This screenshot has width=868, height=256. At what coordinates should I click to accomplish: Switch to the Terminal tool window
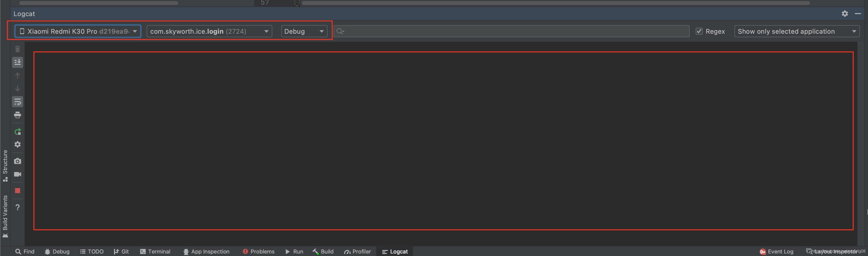pyautogui.click(x=155, y=251)
